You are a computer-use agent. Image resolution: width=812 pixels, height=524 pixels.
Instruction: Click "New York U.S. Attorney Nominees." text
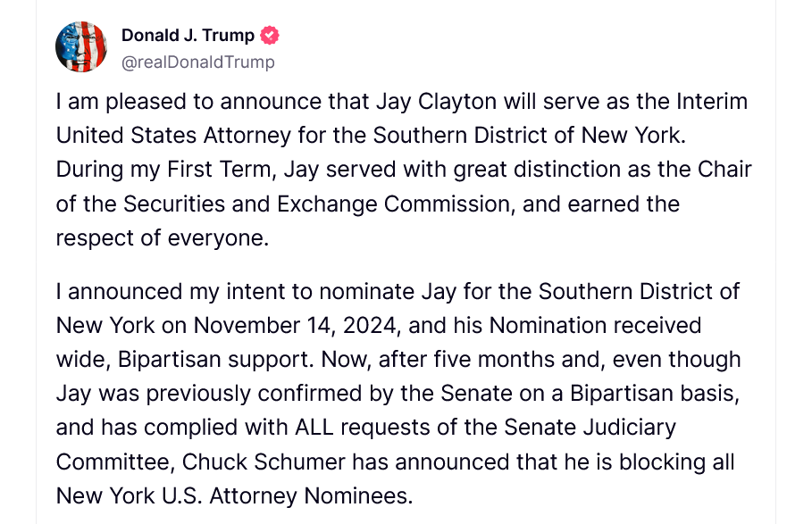tap(235, 495)
